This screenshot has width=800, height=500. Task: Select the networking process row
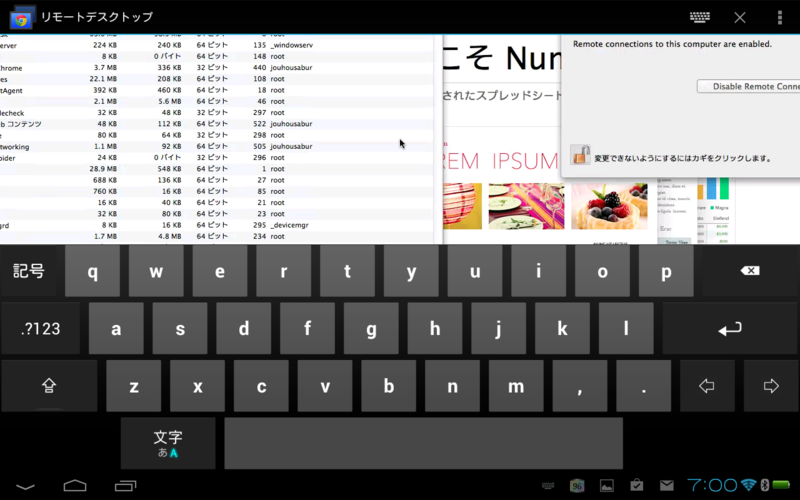[217, 146]
